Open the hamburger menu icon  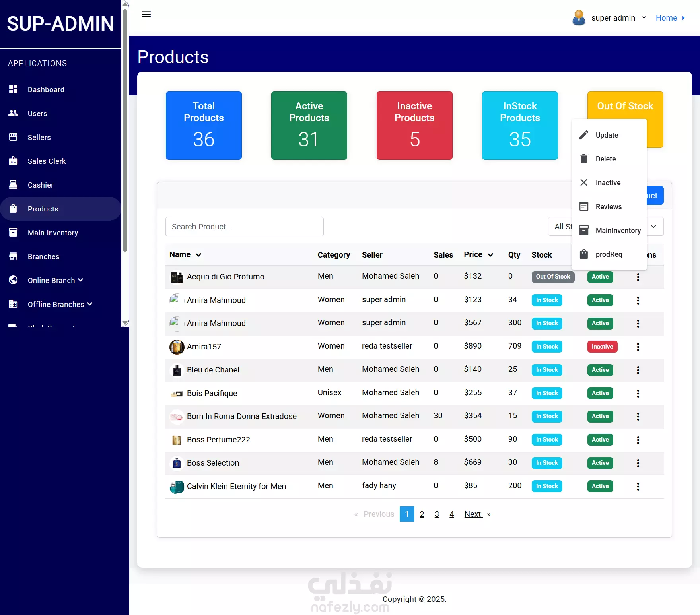pos(146,15)
